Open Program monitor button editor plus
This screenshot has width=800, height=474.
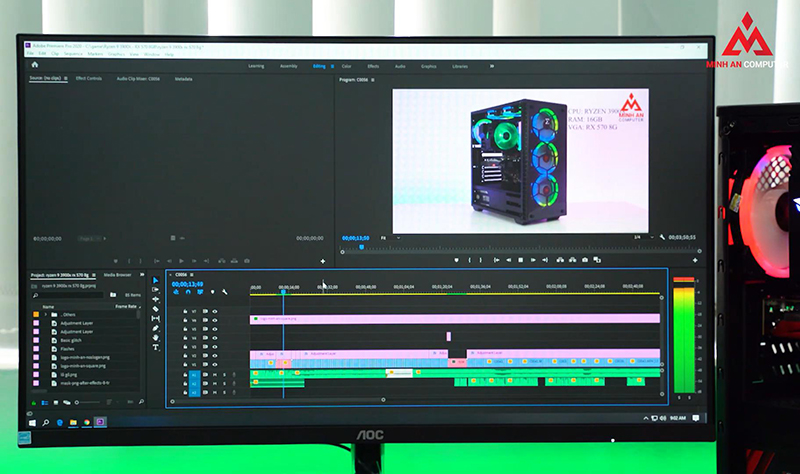click(x=695, y=260)
